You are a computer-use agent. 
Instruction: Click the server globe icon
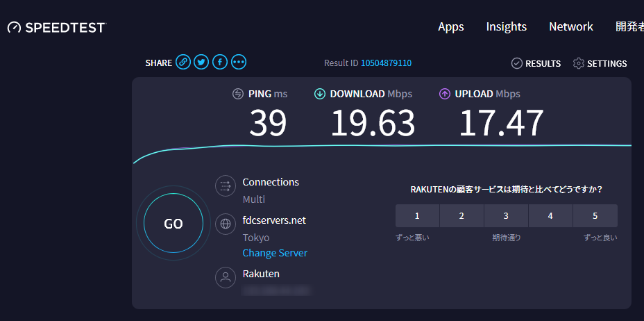click(226, 224)
